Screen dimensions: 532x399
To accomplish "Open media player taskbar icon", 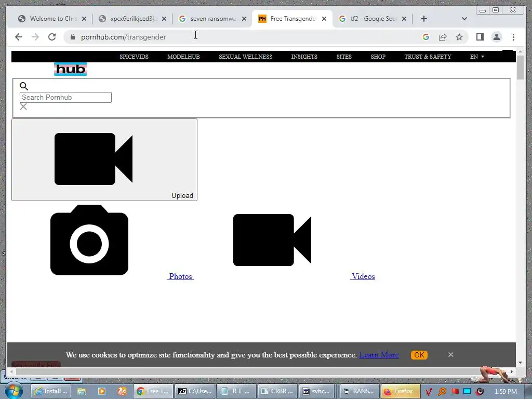I will click(101, 391).
